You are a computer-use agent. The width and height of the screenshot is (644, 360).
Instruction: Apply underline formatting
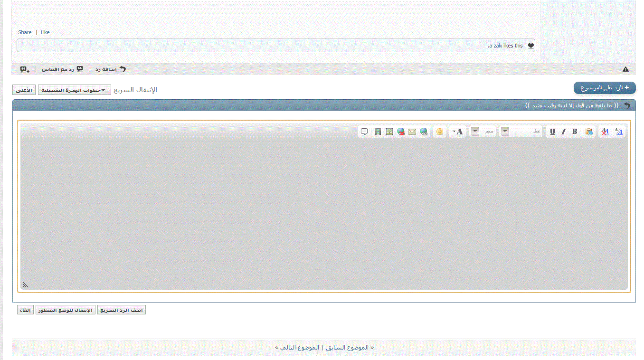click(x=552, y=132)
